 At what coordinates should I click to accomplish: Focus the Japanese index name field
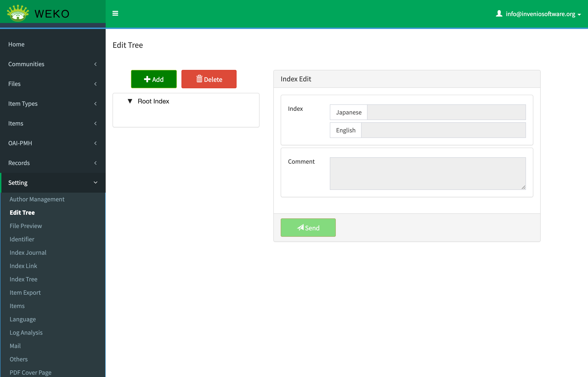[x=446, y=112]
